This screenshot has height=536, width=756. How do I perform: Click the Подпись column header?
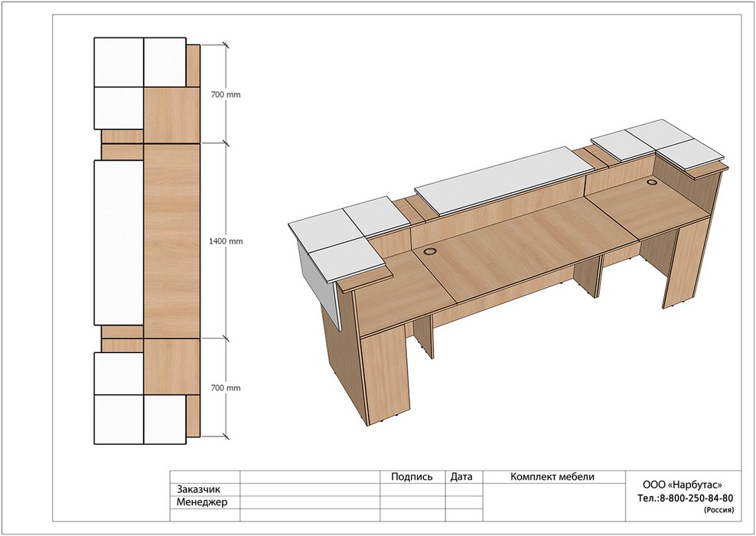tap(412, 476)
